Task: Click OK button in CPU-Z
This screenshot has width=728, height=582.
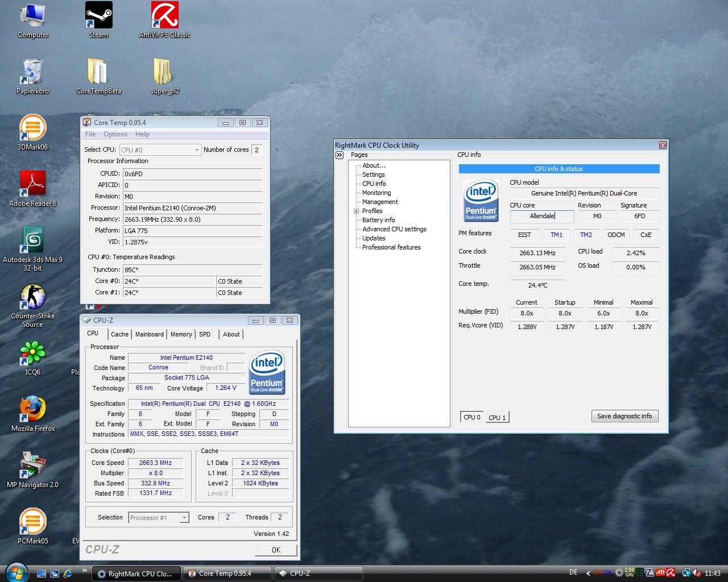Action: click(x=276, y=550)
